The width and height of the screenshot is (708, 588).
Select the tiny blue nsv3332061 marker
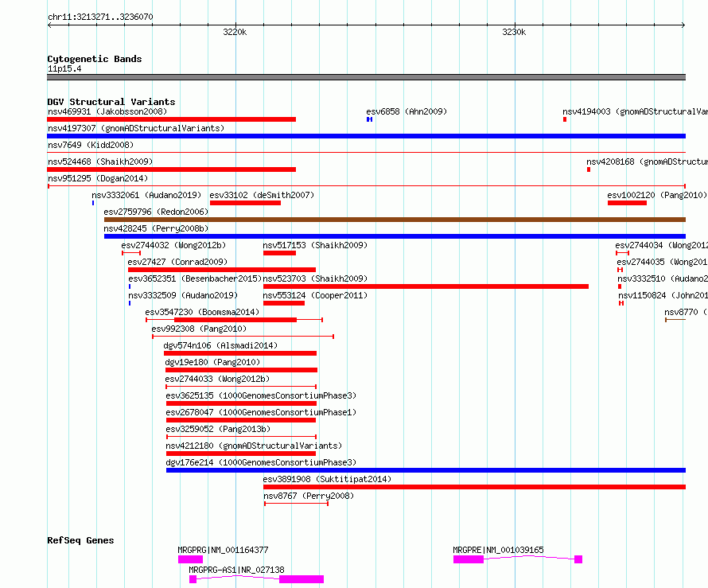click(x=93, y=203)
